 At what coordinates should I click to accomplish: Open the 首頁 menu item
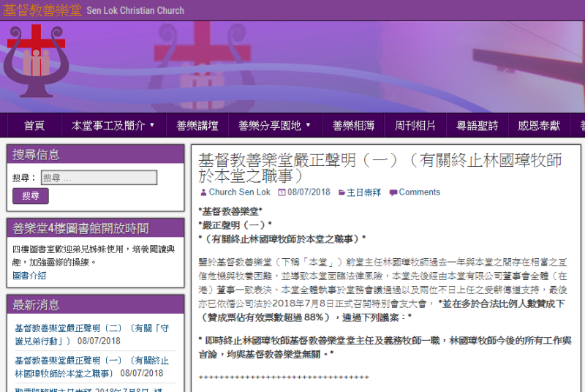tap(34, 126)
